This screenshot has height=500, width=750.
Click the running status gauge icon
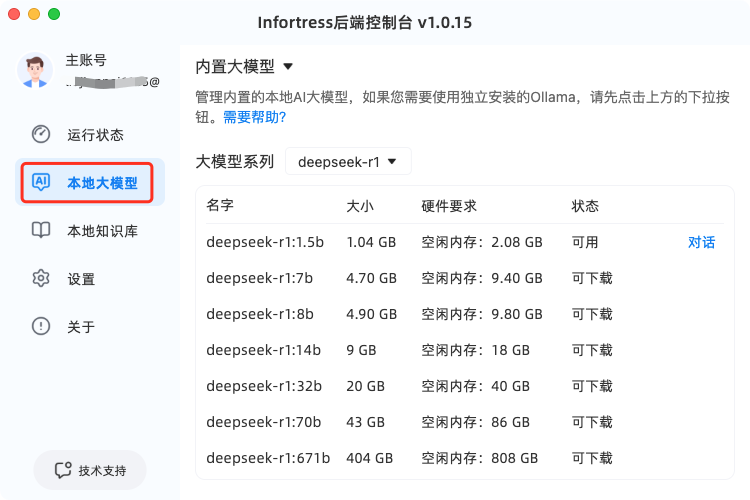(x=41, y=134)
